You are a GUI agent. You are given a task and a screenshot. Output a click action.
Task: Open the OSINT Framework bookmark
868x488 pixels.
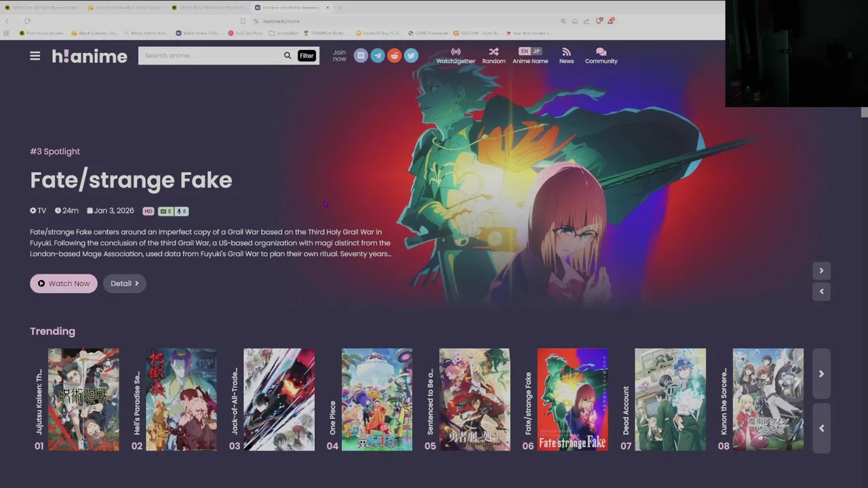429,33
